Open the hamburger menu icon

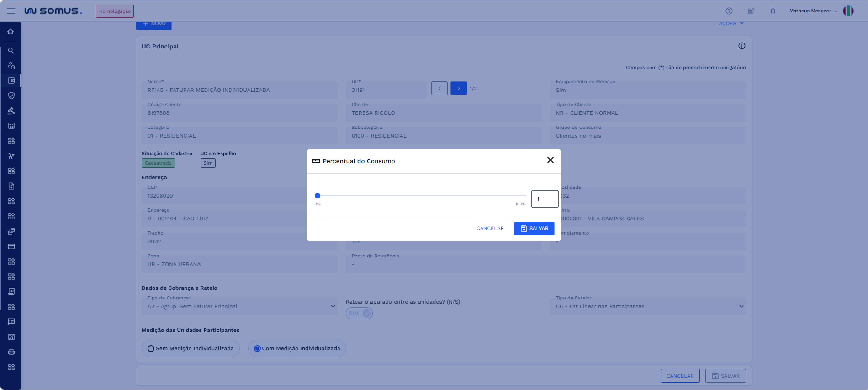coord(11,11)
